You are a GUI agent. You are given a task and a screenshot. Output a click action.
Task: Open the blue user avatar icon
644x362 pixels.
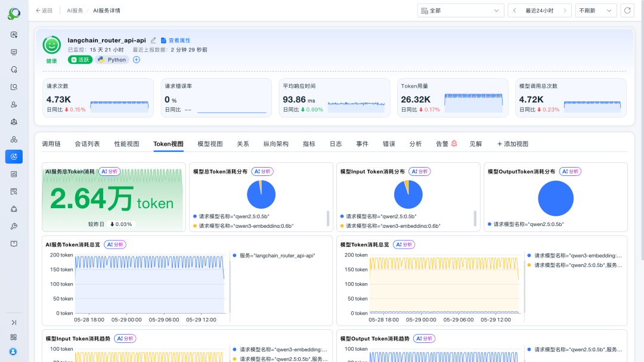[x=13, y=352]
